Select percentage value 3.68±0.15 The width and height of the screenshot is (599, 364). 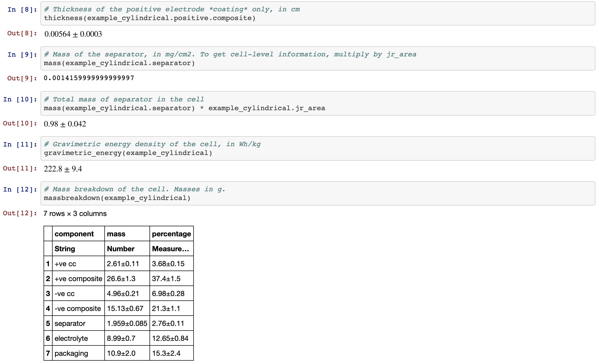point(172,264)
